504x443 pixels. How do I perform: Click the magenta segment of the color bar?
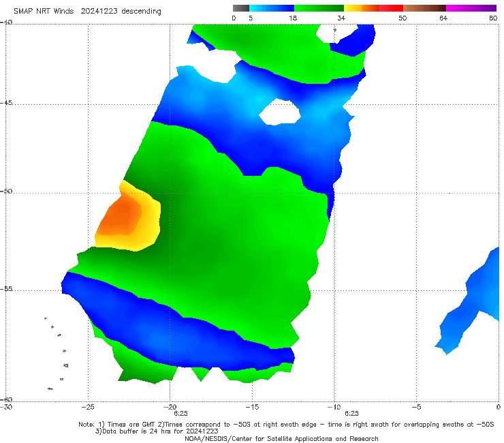(x=471, y=8)
